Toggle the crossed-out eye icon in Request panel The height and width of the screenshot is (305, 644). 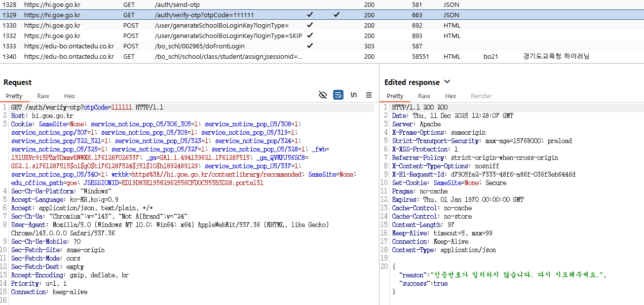(x=323, y=95)
